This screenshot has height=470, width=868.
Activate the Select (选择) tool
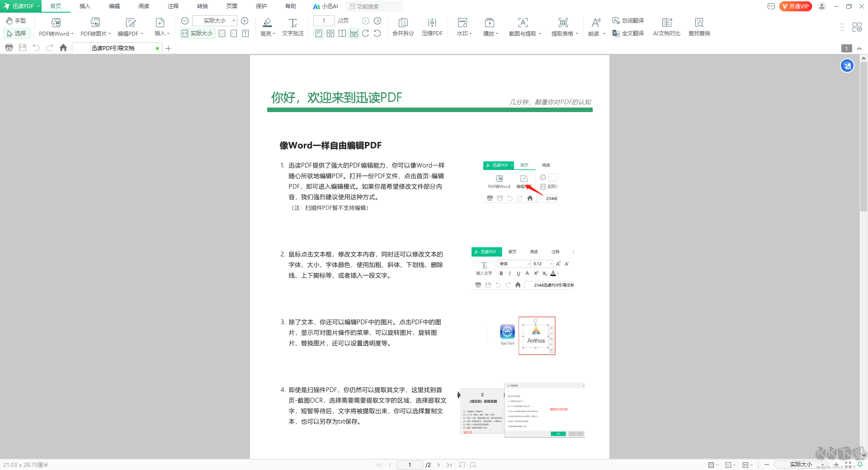[x=17, y=33]
